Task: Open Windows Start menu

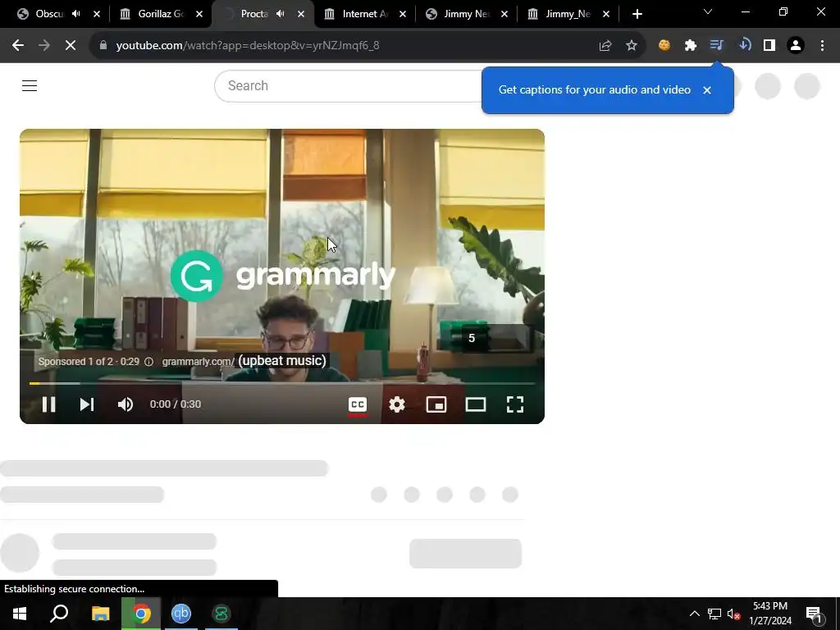Action: point(20,614)
